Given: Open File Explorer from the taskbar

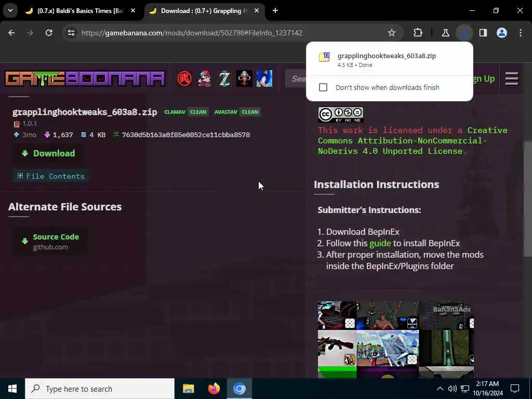Looking at the screenshot, I should tap(188, 389).
